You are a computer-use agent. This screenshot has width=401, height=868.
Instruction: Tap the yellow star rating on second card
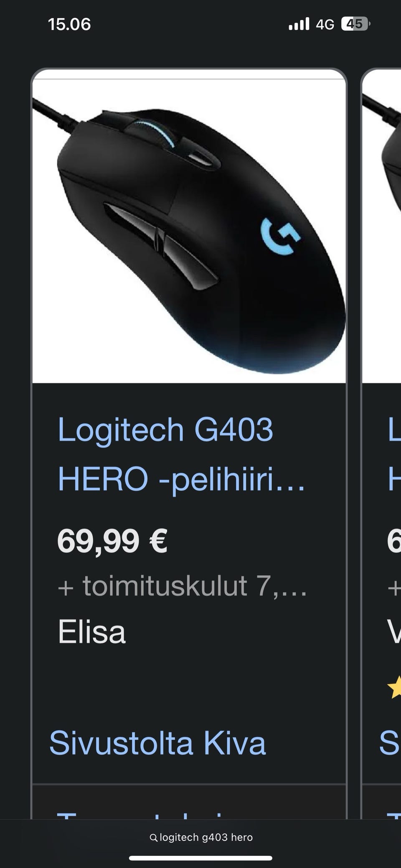pyautogui.click(x=394, y=687)
